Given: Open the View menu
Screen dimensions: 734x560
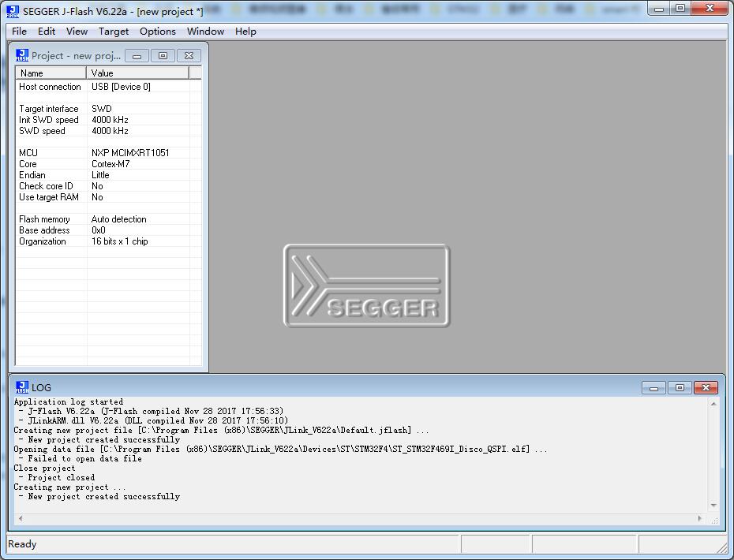Looking at the screenshot, I should click(77, 32).
